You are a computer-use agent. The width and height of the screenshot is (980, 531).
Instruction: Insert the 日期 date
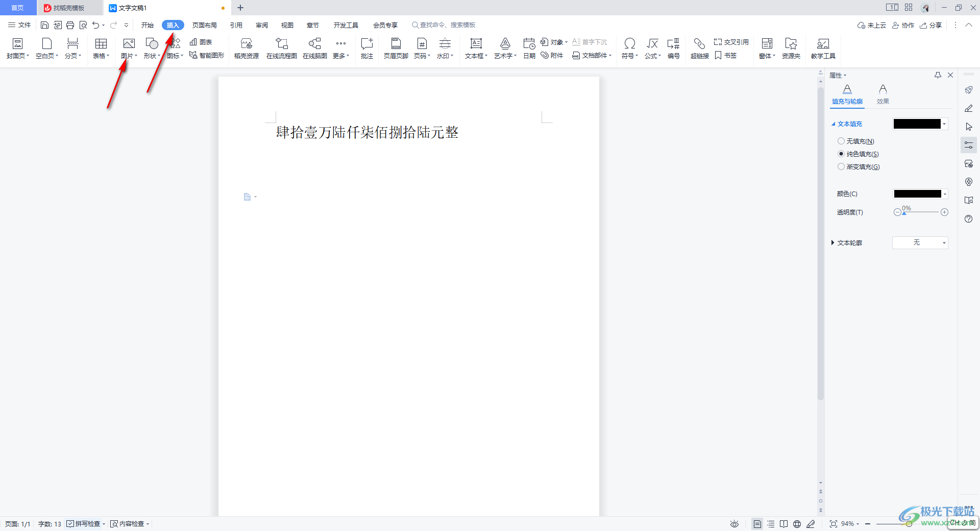coord(529,49)
